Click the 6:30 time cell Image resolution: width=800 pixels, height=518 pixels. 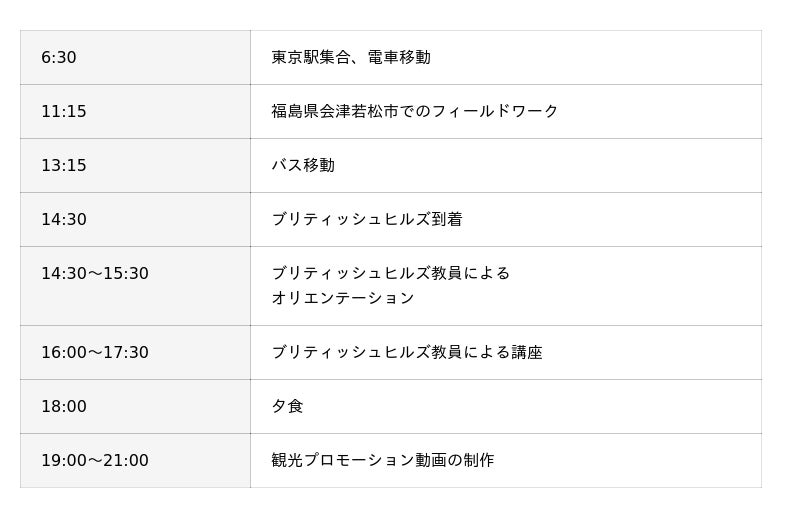pos(59,58)
